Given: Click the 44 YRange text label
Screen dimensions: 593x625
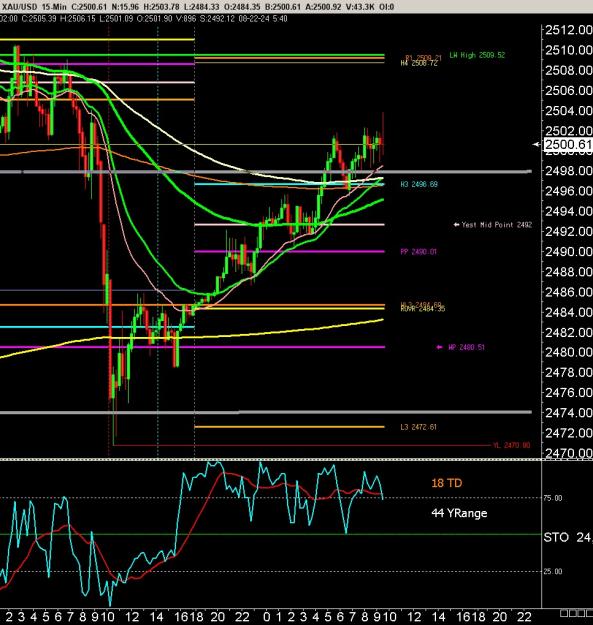Looking at the screenshot, I should [x=459, y=513].
